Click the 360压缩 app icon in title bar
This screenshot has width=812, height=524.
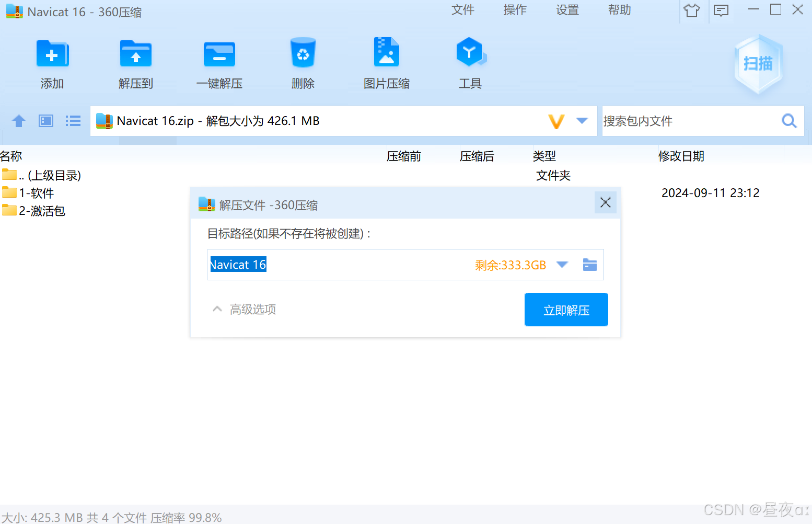pos(15,12)
